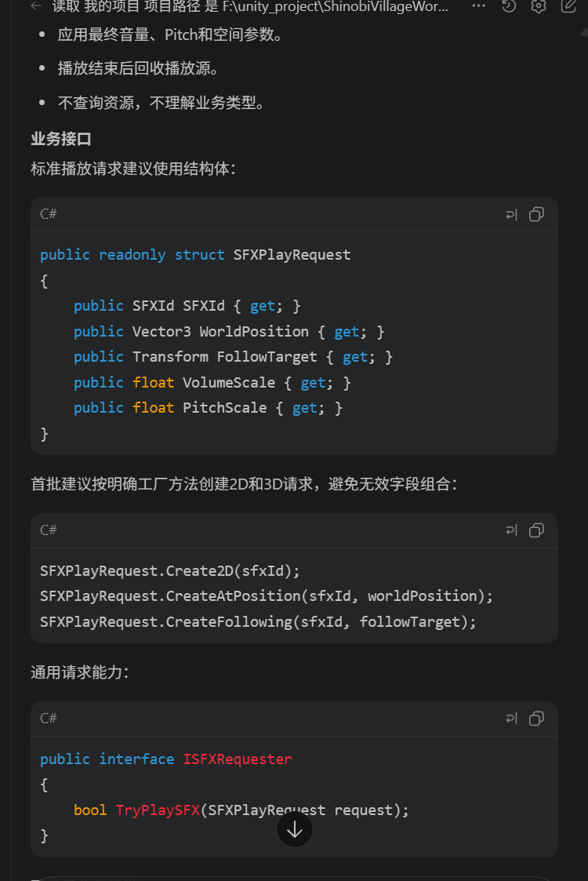Open the three-dot more options menu
Screen dimensions: 588x881
[478, 5]
